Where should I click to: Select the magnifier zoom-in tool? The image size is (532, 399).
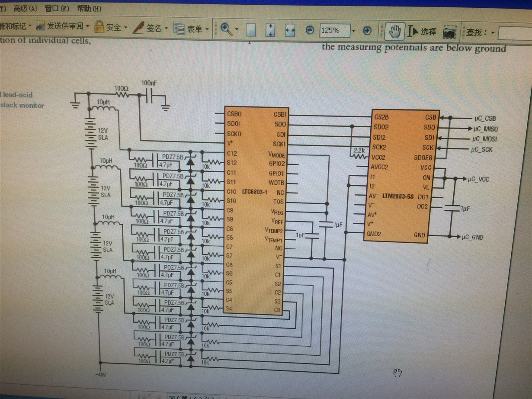226,29
